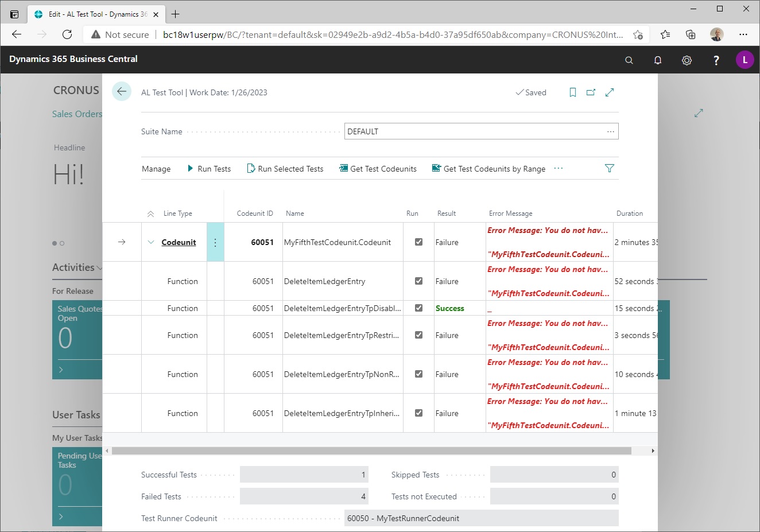Click Sales Orders link in background
The image size is (760, 532).
[x=77, y=114]
